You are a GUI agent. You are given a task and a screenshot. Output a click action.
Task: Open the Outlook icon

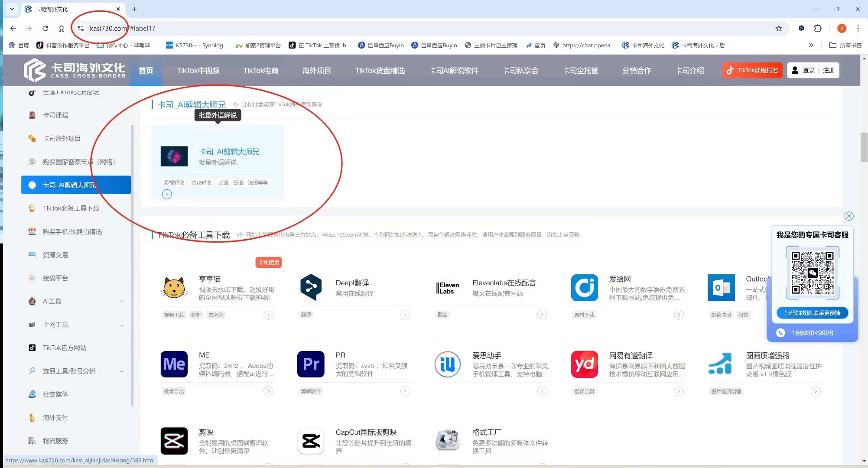pos(721,288)
